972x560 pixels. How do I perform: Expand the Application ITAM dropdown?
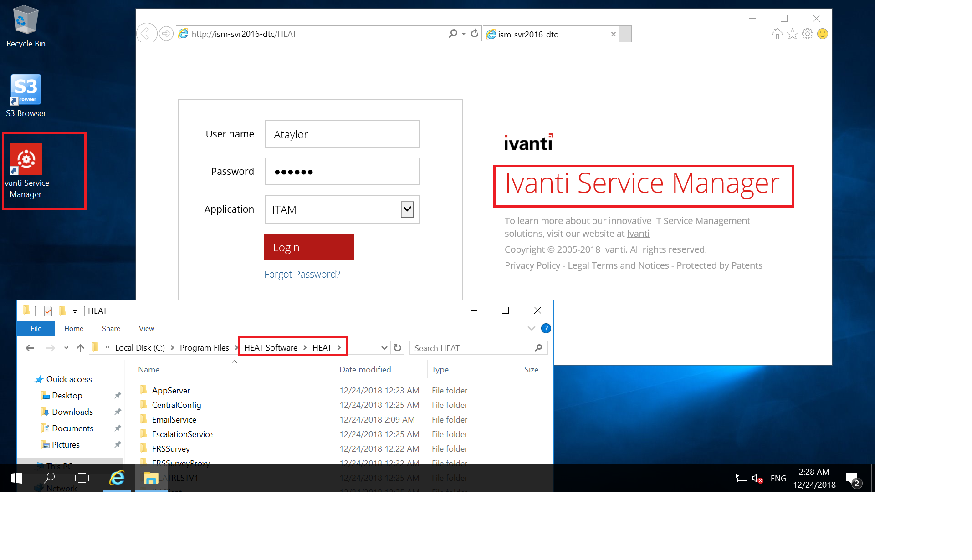pos(407,209)
